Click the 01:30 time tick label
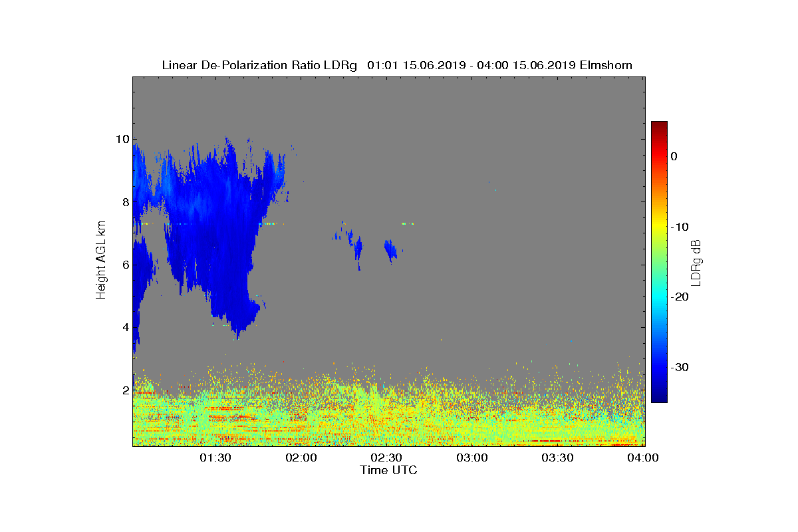Viewport: 798px width, 532px height. pyautogui.click(x=215, y=458)
